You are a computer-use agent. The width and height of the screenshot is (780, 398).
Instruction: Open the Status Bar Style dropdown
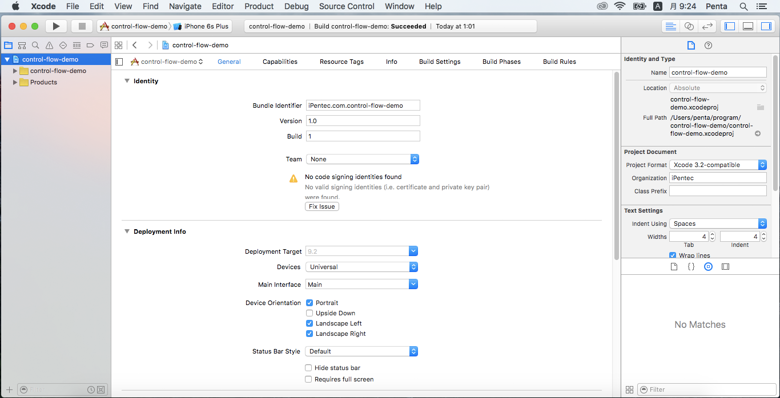362,351
